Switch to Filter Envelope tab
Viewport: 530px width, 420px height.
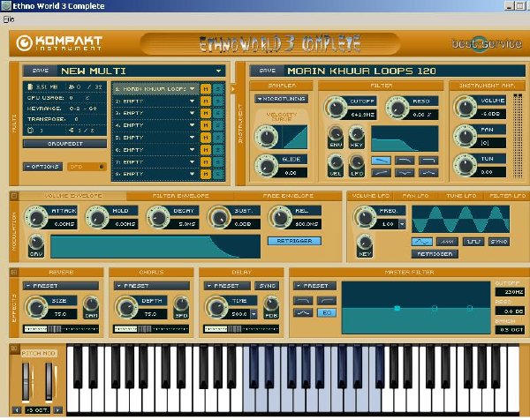pyautogui.click(x=180, y=196)
